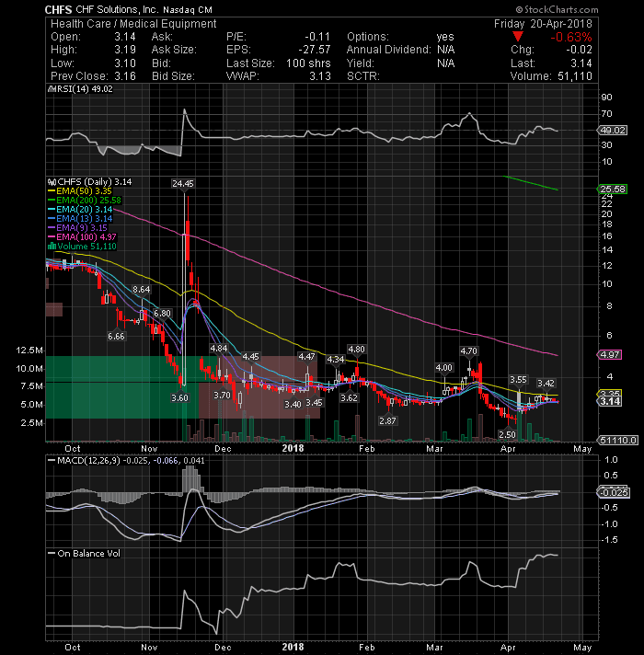Click the 4.47 price label
The image size is (644, 655).
(306, 357)
